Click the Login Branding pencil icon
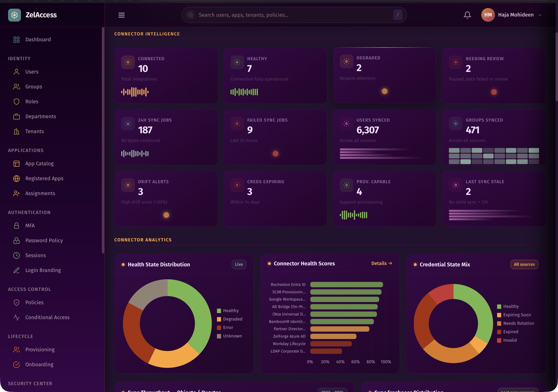This screenshot has width=558, height=392. tap(16, 270)
